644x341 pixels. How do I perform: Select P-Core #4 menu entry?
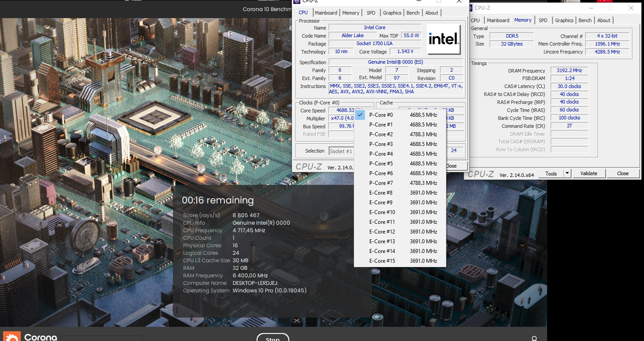click(400, 154)
